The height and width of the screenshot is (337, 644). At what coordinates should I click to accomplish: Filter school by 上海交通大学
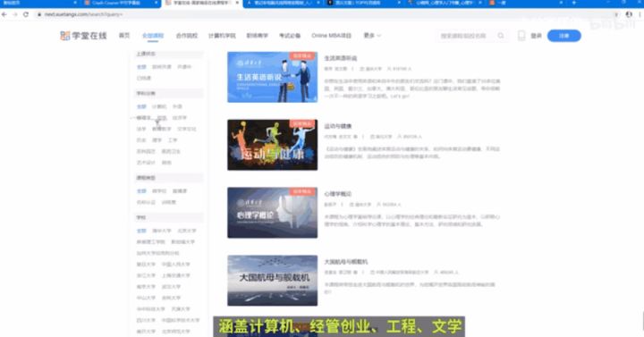176,275
